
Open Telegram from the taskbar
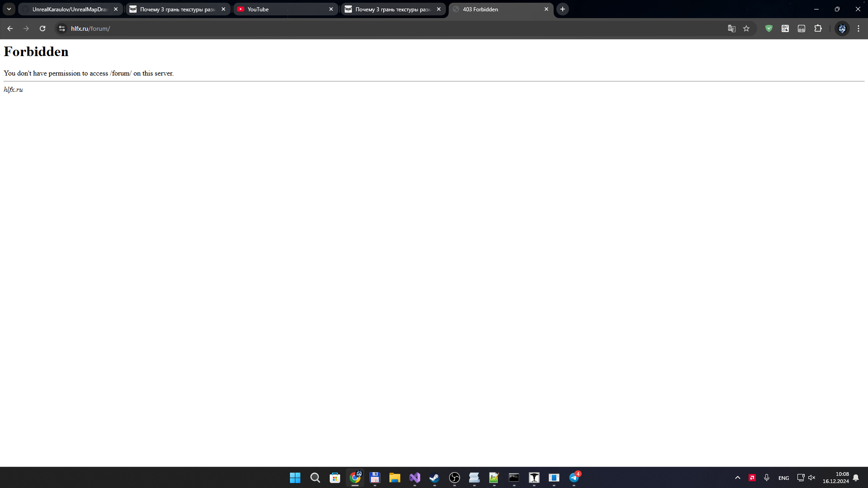(574, 478)
